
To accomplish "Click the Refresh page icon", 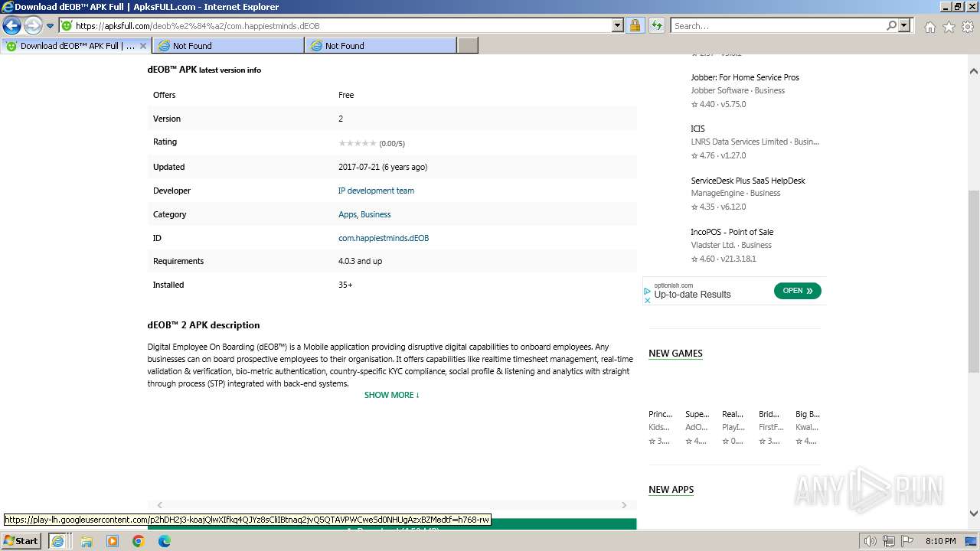I will tap(656, 25).
